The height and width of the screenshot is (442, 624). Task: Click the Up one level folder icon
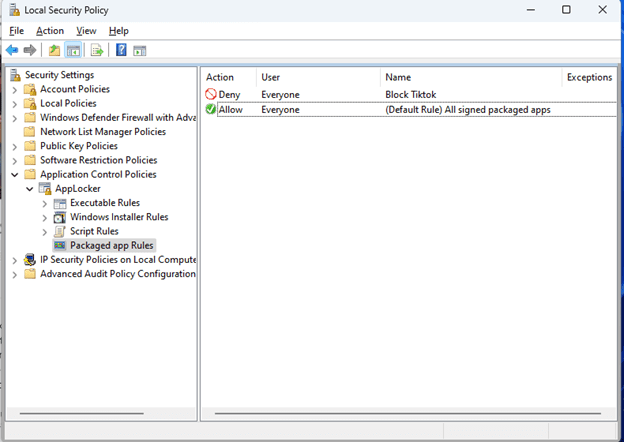tap(54, 50)
